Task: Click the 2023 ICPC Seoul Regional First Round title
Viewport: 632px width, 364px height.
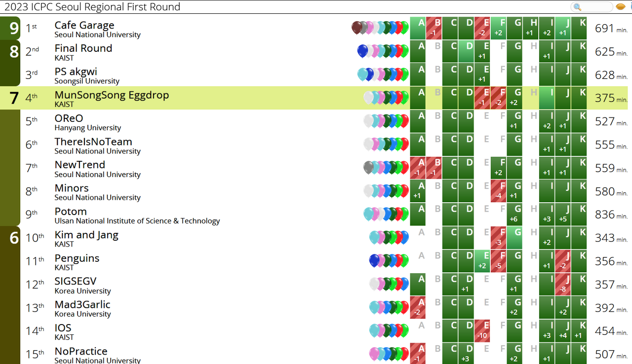Action: (x=92, y=7)
